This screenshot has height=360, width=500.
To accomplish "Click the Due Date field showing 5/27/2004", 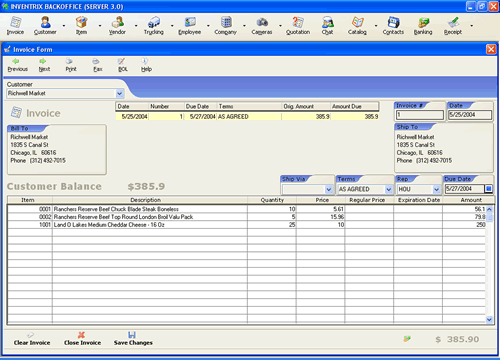I will click(465, 189).
